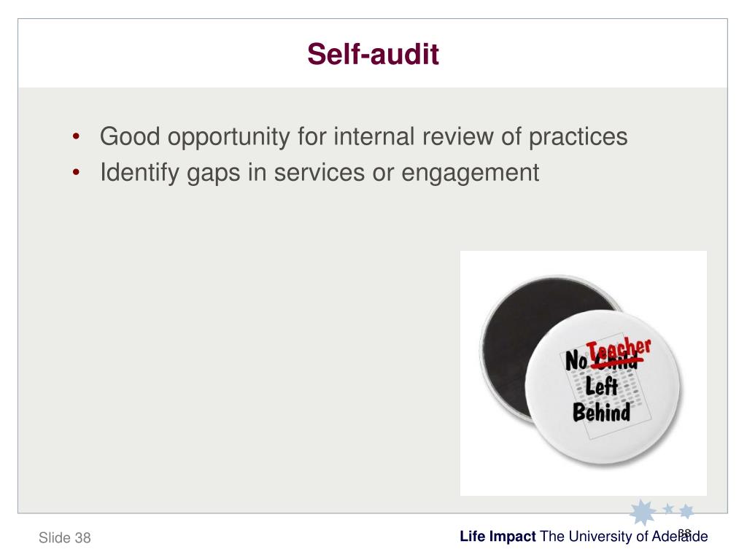Click the word 'Left' on the badge
The height and width of the screenshot is (560, 747).
click(602, 386)
